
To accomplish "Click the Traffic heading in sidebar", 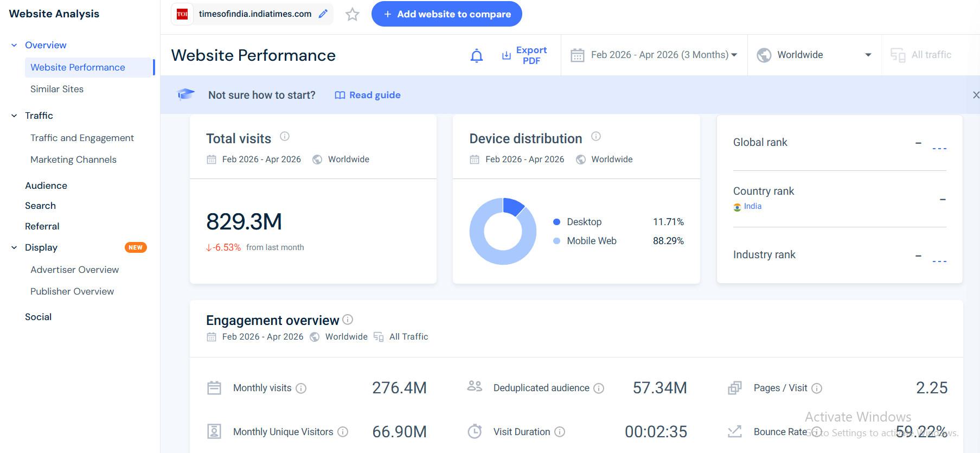I will pos(39,116).
